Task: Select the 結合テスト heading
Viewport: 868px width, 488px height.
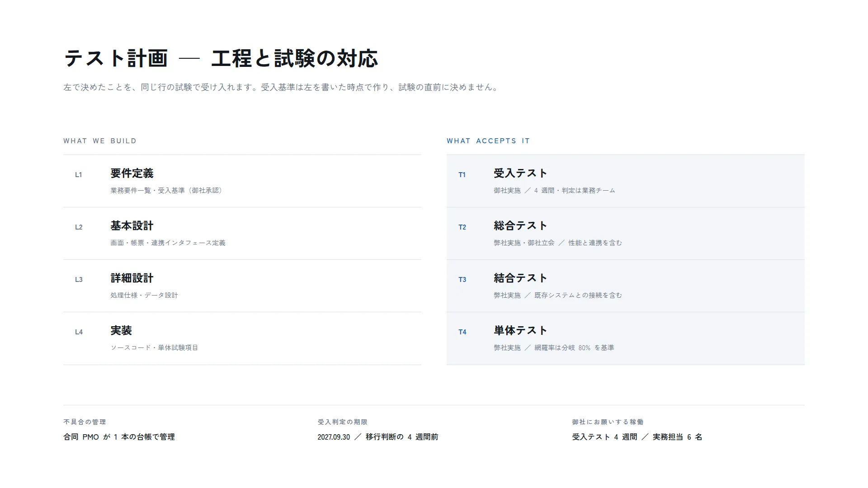Action: coord(520,278)
